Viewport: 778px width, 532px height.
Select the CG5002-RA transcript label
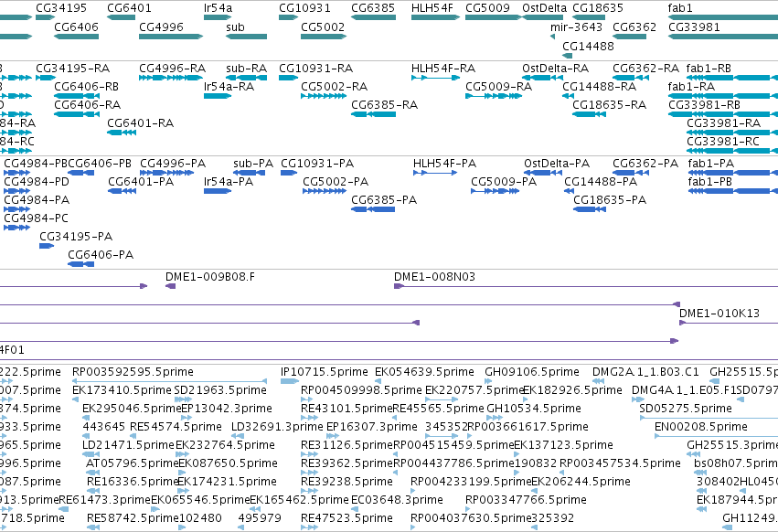pyautogui.click(x=334, y=86)
